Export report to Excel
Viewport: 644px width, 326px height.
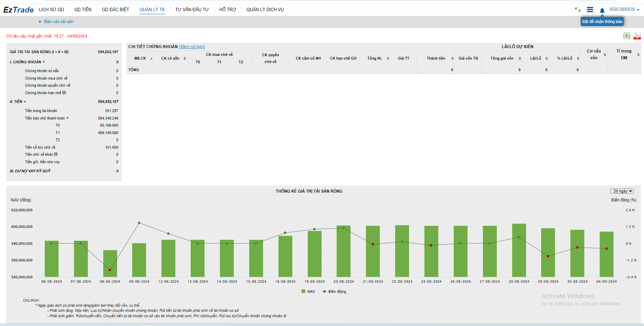(x=627, y=36)
